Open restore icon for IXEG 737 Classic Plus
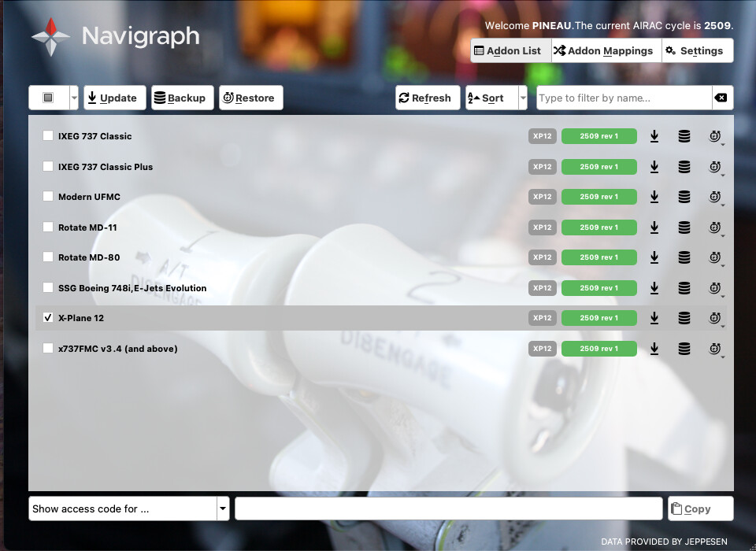The width and height of the screenshot is (756, 551). tap(716, 167)
